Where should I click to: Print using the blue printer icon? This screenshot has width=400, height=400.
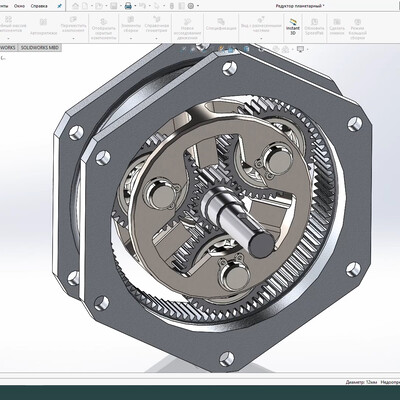128,6
